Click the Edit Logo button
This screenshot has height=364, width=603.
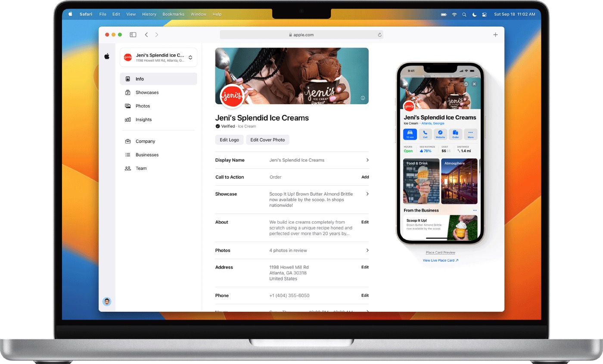229,140
